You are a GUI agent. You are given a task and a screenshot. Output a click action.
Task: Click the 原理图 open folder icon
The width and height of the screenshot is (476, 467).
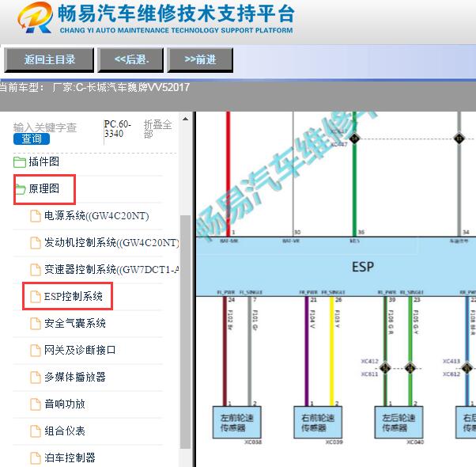coord(21,189)
